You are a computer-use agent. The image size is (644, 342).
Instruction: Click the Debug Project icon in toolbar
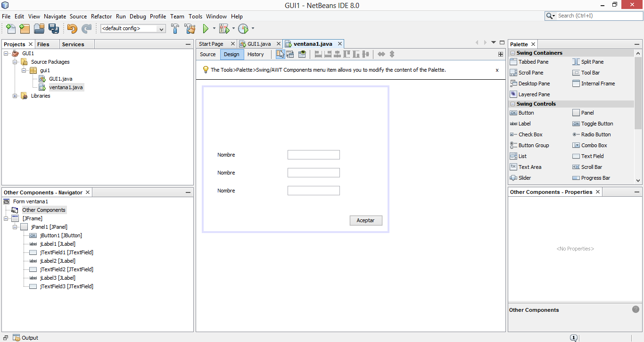pyautogui.click(x=224, y=29)
